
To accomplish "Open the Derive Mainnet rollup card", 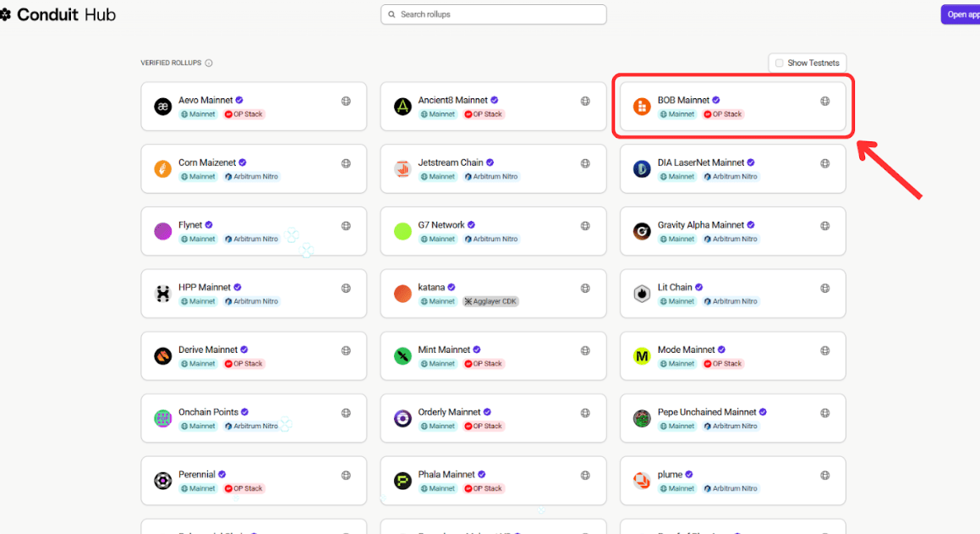I will (254, 356).
